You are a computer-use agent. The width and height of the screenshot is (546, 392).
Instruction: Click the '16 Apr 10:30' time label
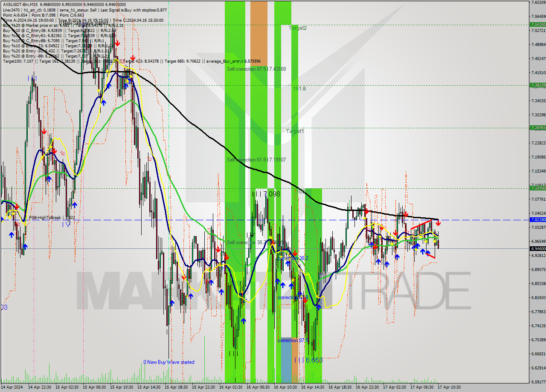285,387
